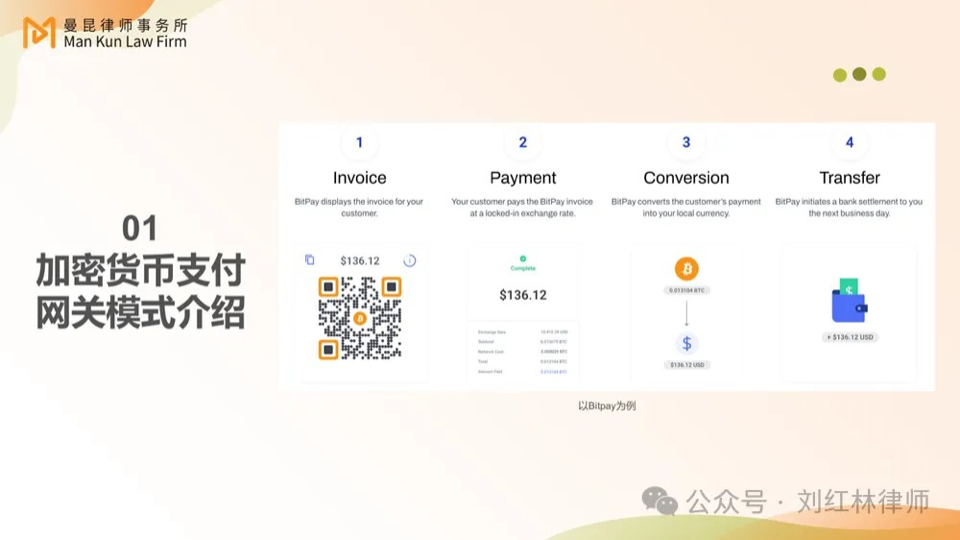Click the Transfer heading
This screenshot has height=540, width=960.
click(849, 178)
